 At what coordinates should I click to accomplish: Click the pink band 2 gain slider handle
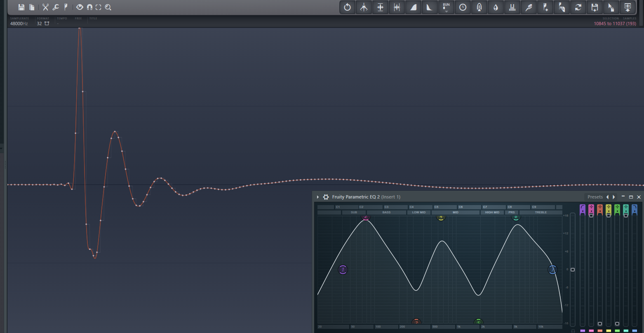pyautogui.click(x=591, y=215)
